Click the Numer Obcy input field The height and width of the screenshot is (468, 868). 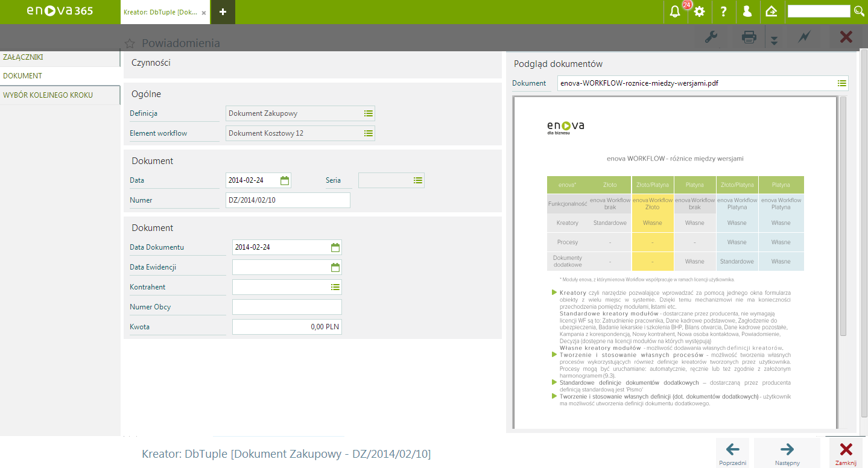pyautogui.click(x=287, y=307)
